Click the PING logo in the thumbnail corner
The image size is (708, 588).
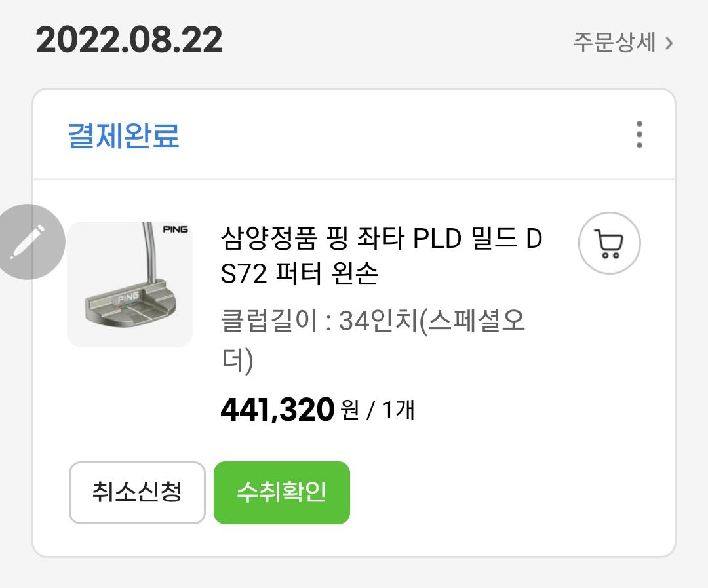175,229
